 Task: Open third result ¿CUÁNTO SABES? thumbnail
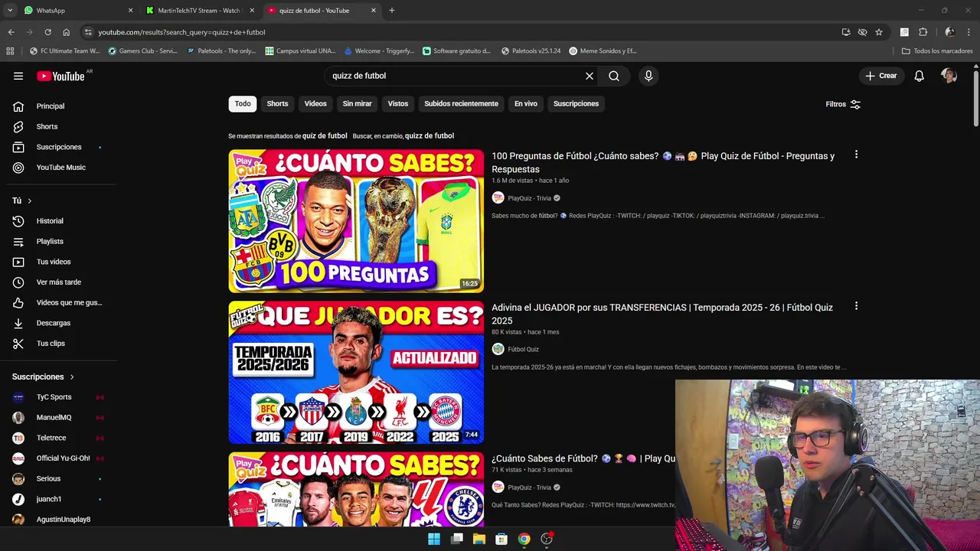(356, 489)
